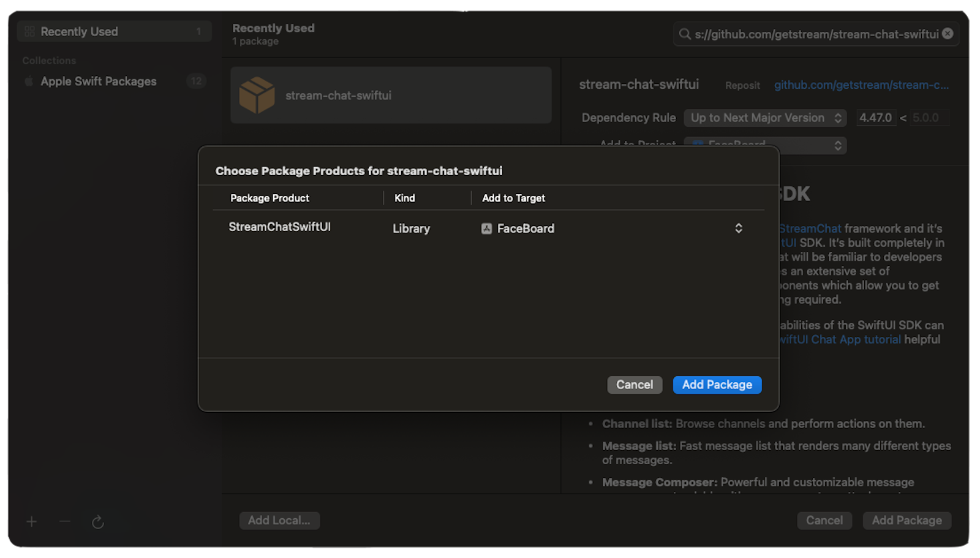Click the stream-chat-swiftui package box icon

(x=257, y=96)
